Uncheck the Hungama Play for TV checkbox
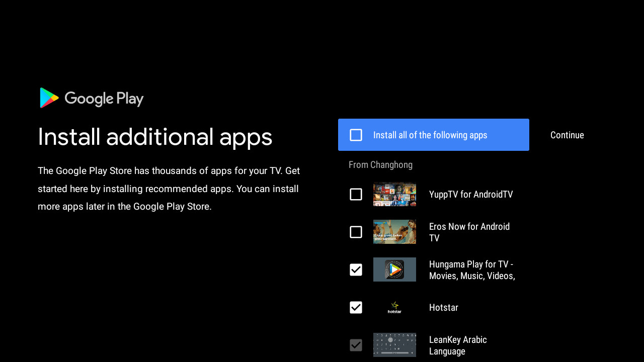 tap(356, 269)
